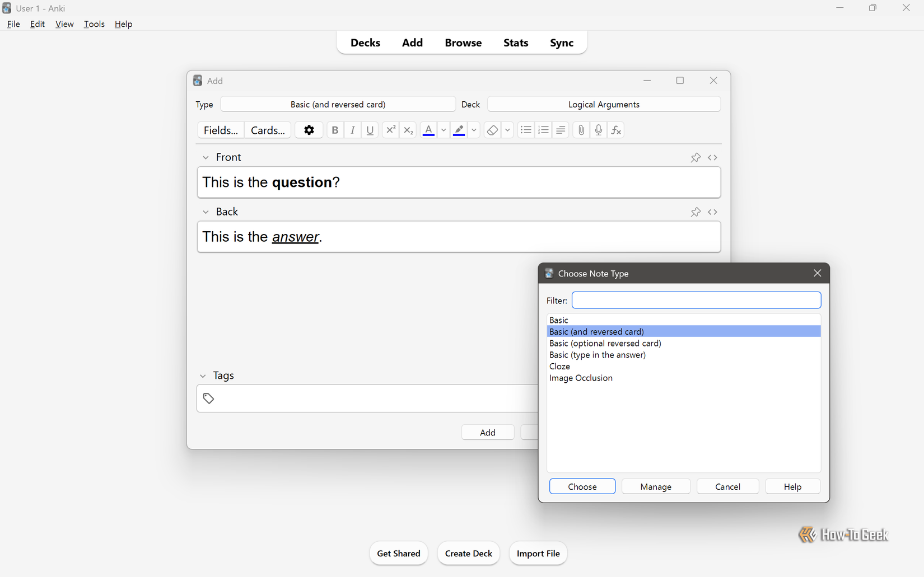Screen dimensions: 924x577
Task: Click the Manage button
Action: tap(656, 486)
